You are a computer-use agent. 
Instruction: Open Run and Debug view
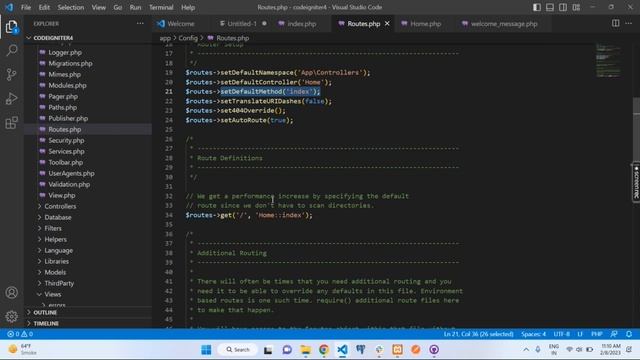(x=11, y=99)
